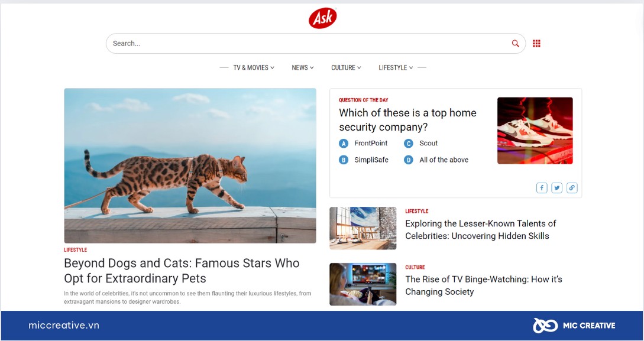The width and height of the screenshot is (644, 341).
Task: Open Lesser-Known Talents of Celebrities article
Action: 481,230
